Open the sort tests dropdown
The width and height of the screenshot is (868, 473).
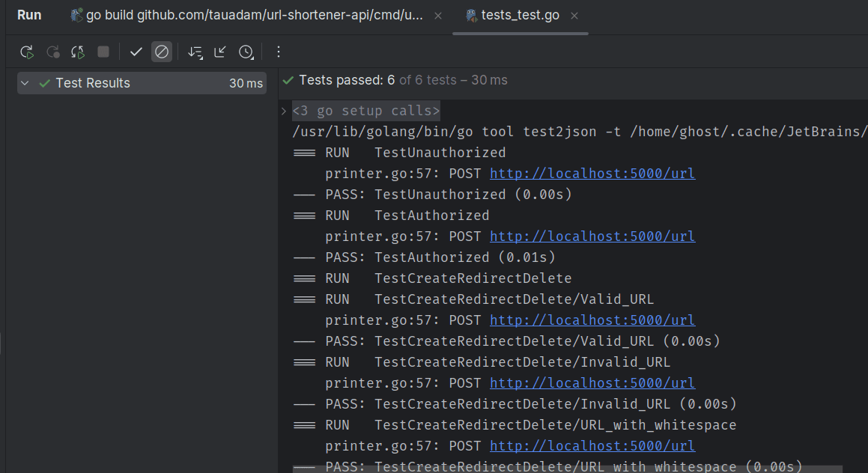click(x=195, y=52)
